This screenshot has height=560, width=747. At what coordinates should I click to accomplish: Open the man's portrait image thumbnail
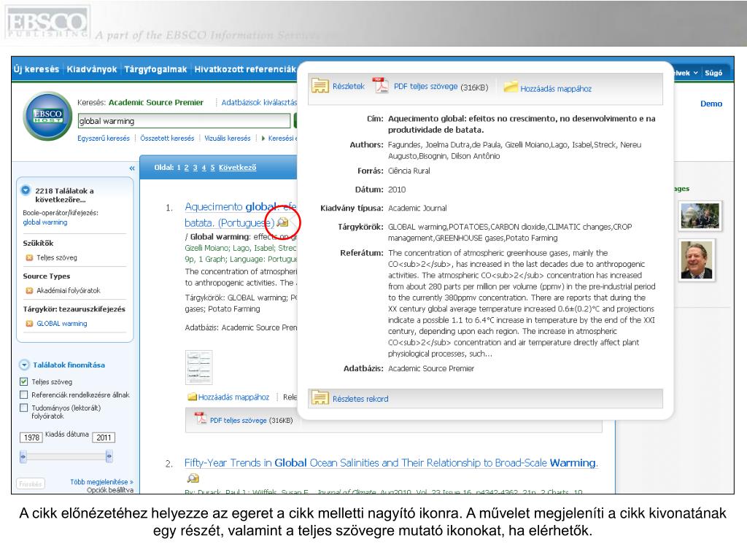click(697, 260)
